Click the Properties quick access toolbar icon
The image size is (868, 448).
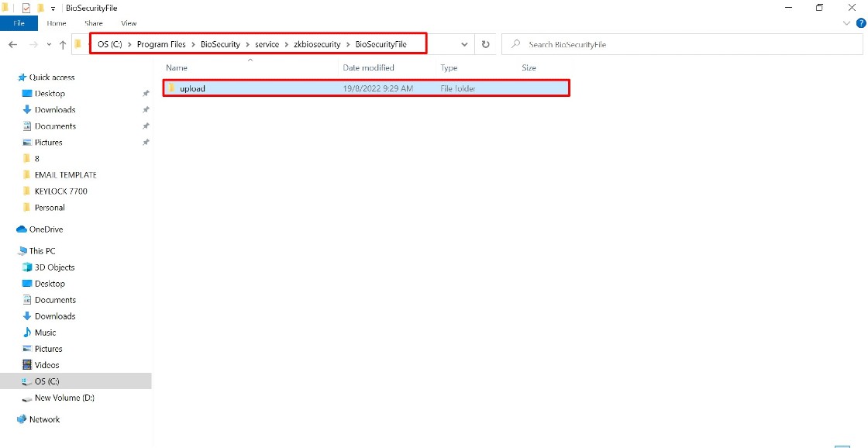tap(26, 8)
